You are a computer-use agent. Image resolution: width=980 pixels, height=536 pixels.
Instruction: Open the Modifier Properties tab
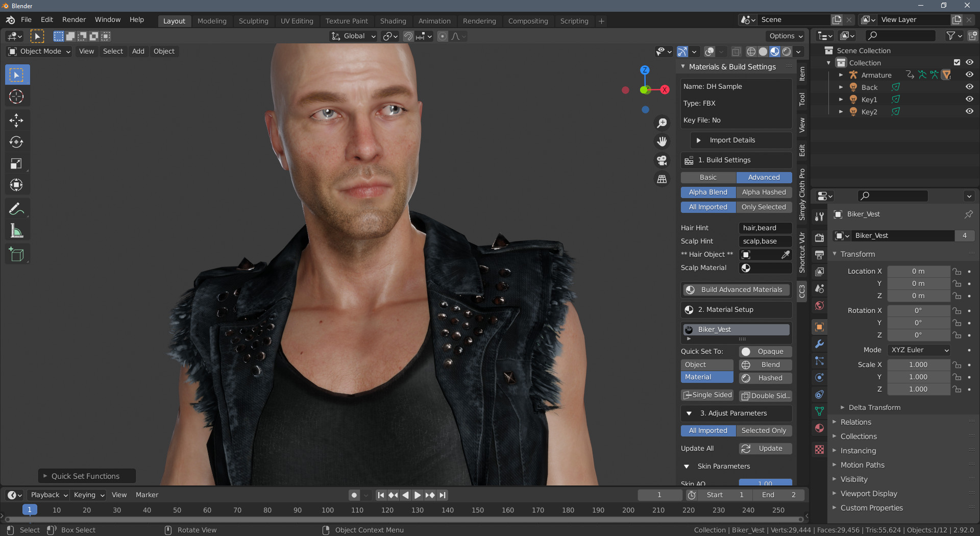coord(819,344)
